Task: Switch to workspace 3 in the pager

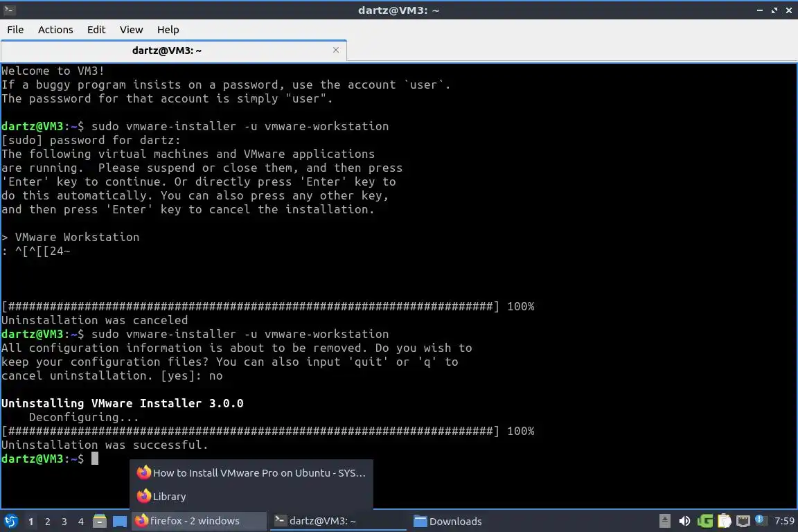Action: coord(64,522)
